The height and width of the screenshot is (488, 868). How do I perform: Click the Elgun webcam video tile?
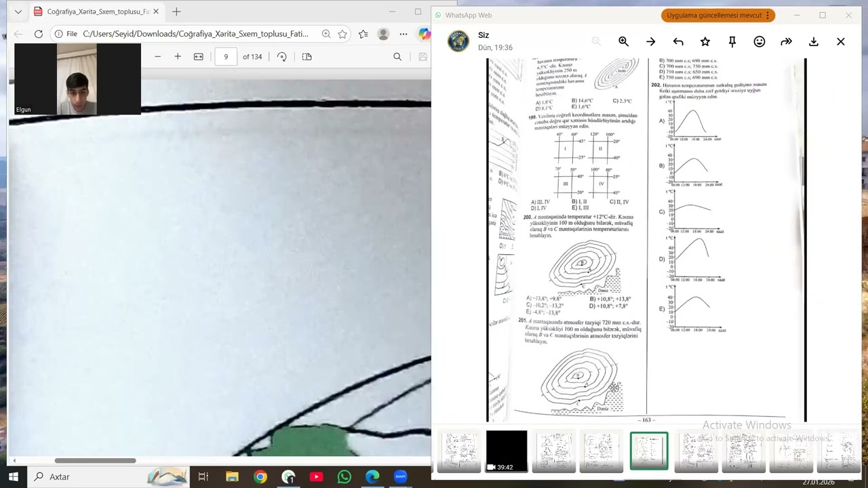[77, 79]
